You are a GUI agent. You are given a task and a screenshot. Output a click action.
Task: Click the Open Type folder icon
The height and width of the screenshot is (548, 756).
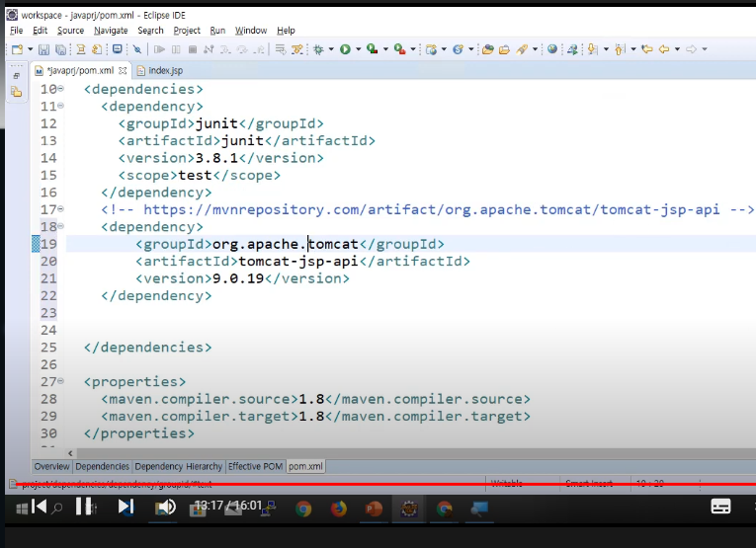(x=488, y=49)
